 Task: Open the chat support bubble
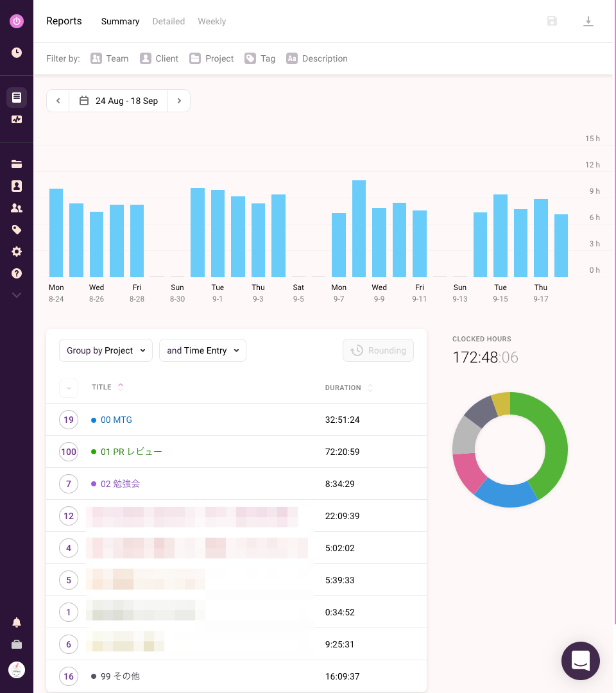click(x=581, y=661)
